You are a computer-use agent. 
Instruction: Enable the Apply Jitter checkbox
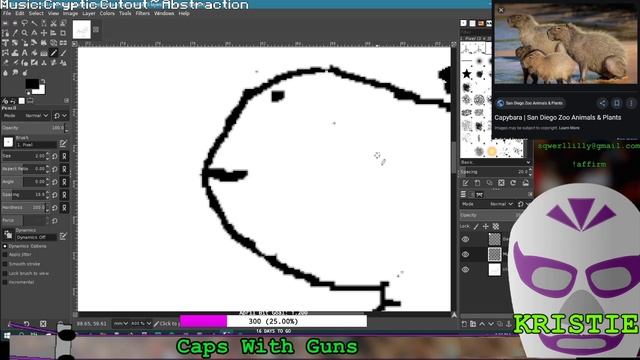[x=5, y=255]
